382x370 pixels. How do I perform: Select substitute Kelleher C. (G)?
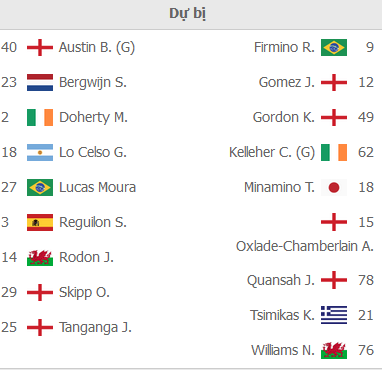272,152
